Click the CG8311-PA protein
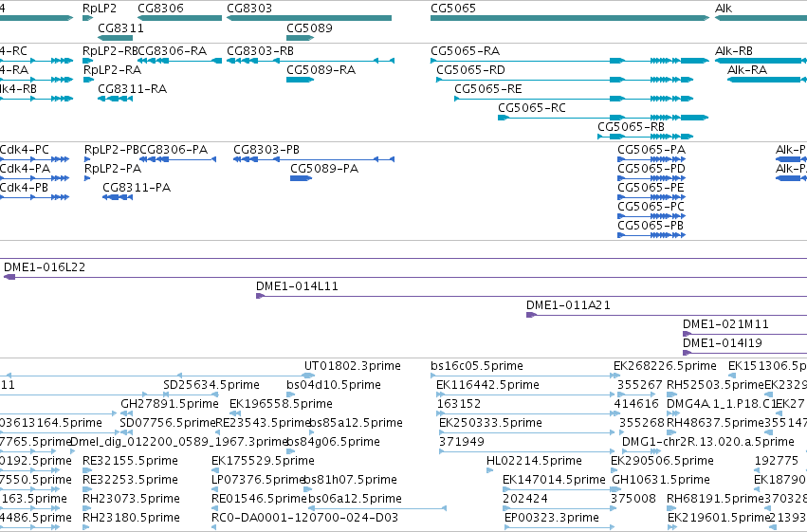Image resolution: width=807 pixels, height=532 pixels. (x=118, y=197)
